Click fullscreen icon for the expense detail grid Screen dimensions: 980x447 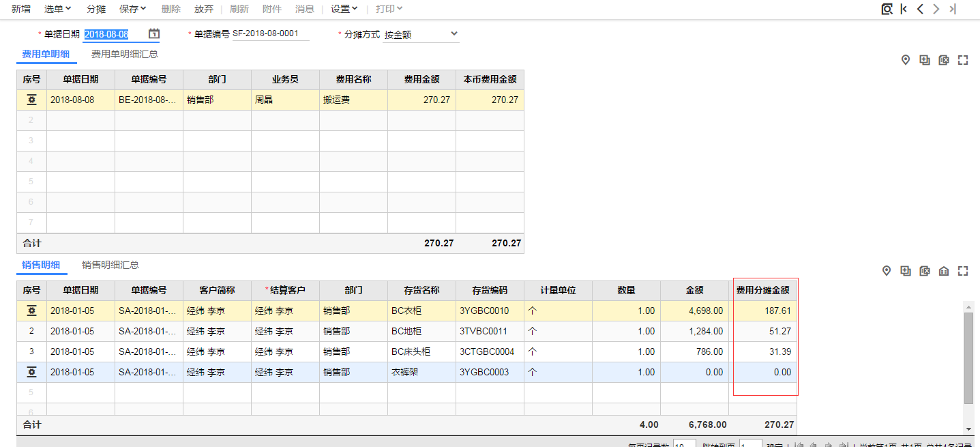coord(963,60)
